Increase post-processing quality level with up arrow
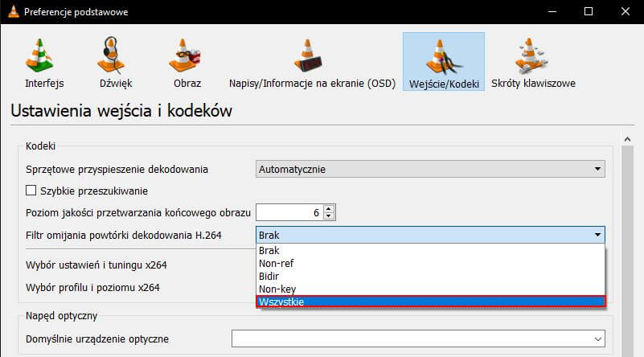The width and height of the screenshot is (644, 357). coord(329,209)
